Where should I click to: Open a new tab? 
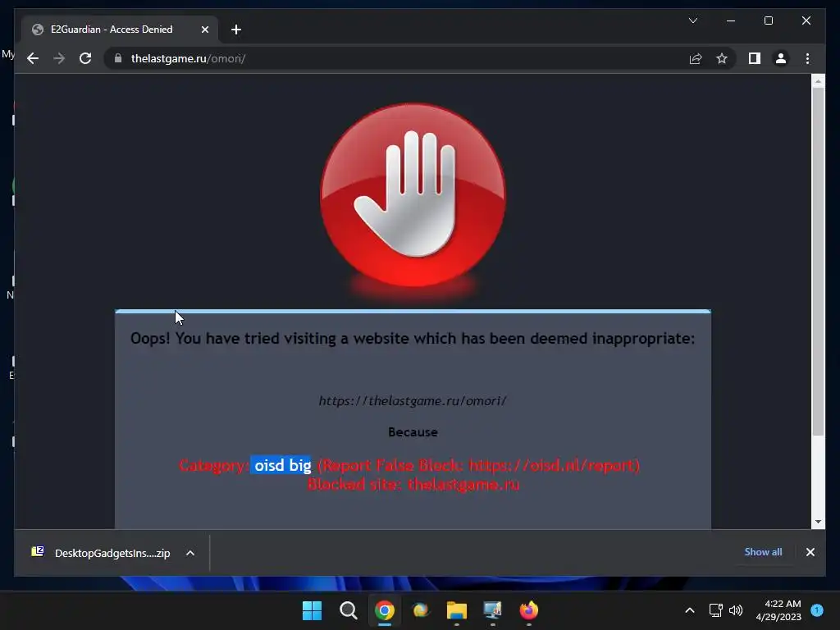tap(235, 30)
